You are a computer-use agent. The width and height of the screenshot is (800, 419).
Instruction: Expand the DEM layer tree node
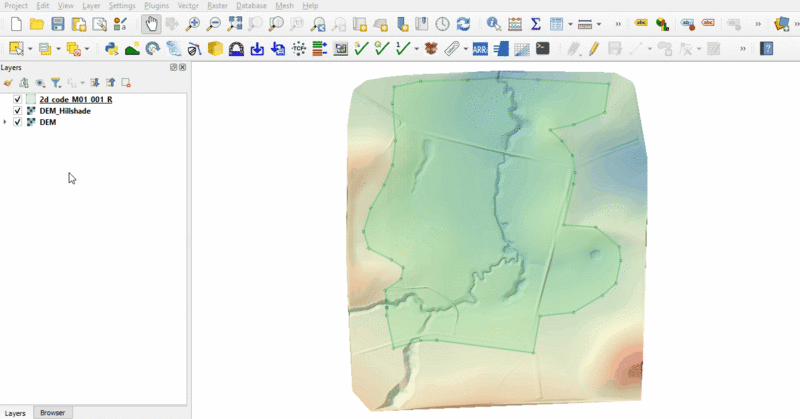click(6, 122)
